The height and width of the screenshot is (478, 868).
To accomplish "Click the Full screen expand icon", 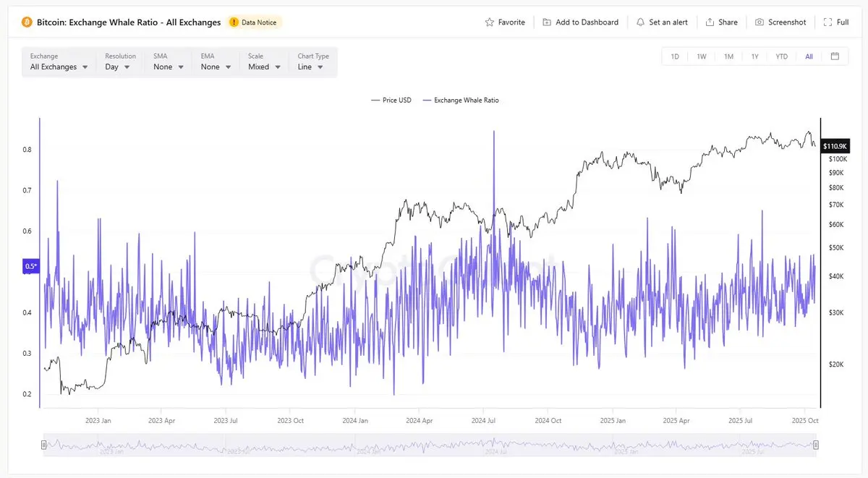I will (x=827, y=22).
